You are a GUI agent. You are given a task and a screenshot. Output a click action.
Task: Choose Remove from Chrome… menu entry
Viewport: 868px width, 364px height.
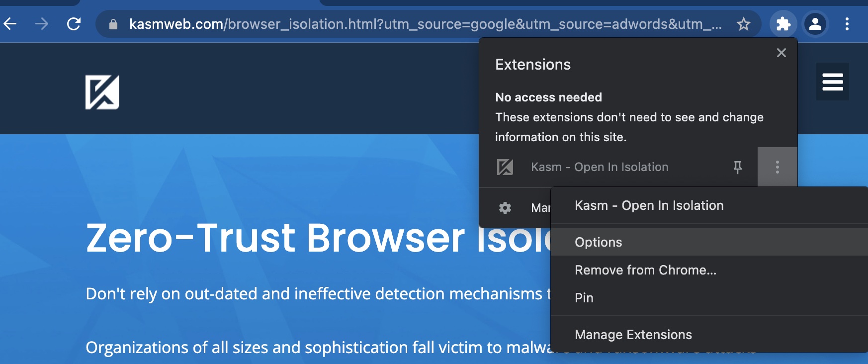[645, 270]
